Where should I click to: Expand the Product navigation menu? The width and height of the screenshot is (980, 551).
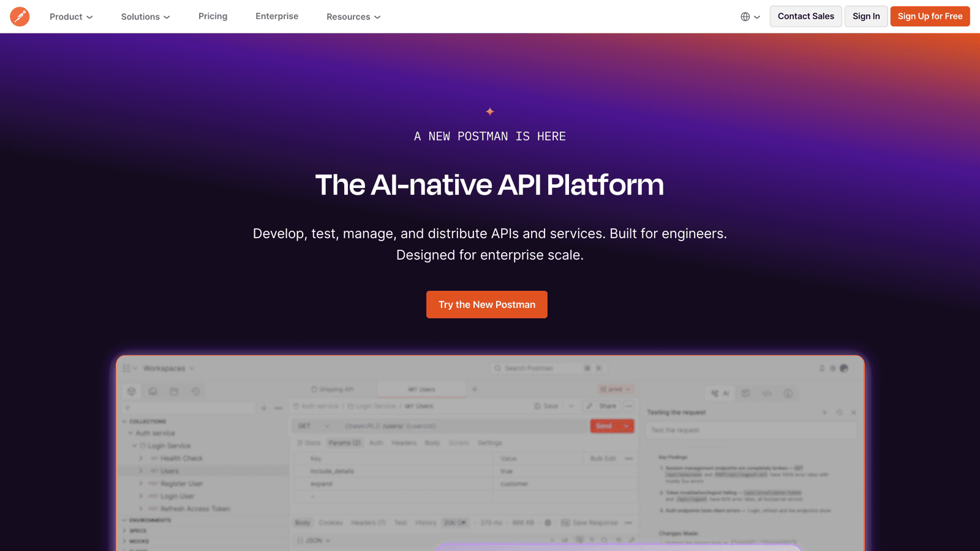pyautogui.click(x=71, y=17)
